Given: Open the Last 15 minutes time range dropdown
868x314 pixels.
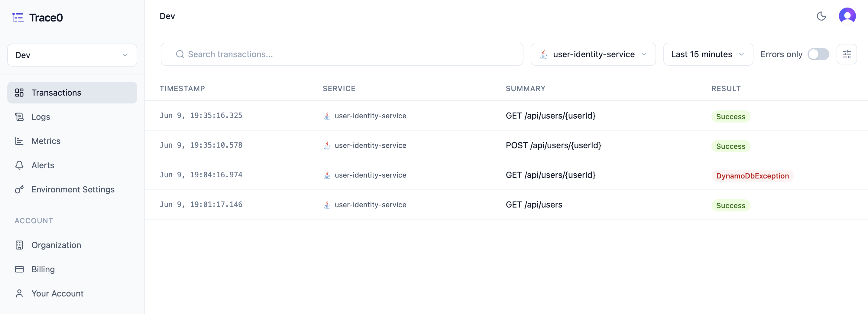Looking at the screenshot, I should pos(708,54).
